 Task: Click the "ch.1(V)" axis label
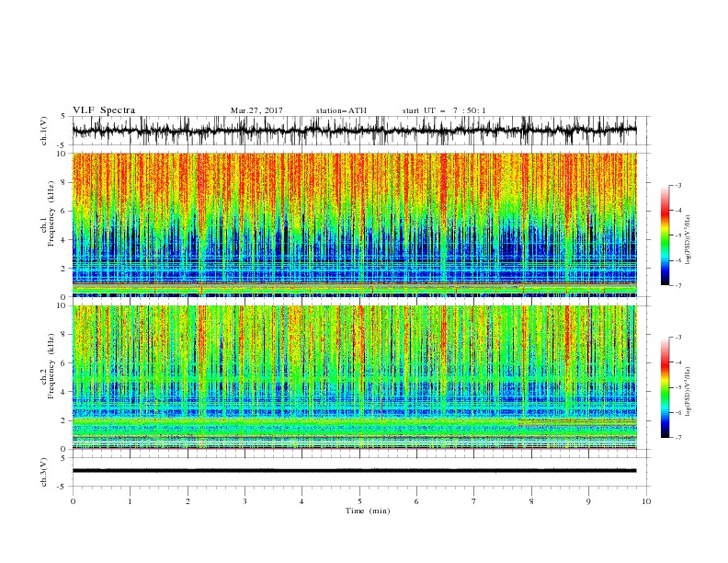click(44, 131)
